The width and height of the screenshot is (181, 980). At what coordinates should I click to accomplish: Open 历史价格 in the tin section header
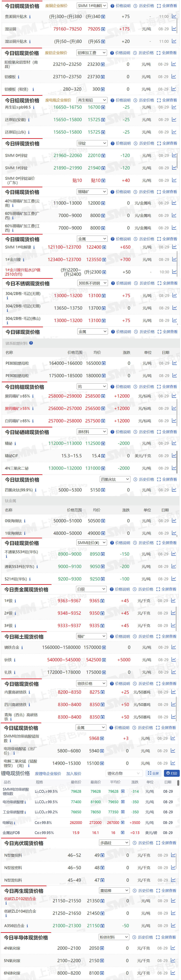144,192
